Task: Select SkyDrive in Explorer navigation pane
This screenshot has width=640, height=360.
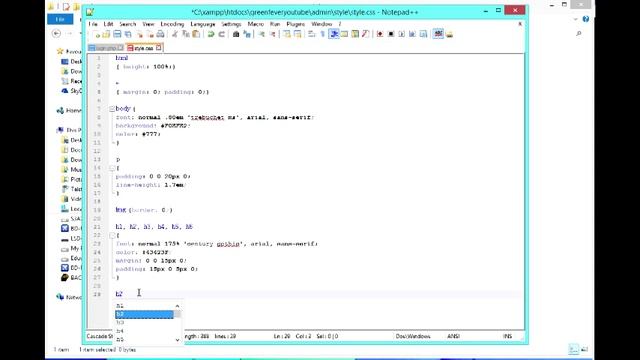Action: (x=72, y=91)
